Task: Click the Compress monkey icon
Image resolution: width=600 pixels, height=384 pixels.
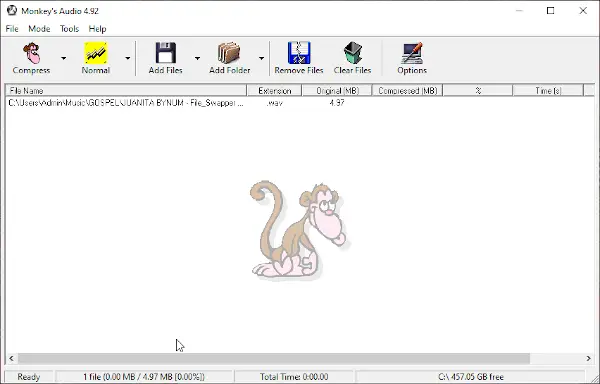Action: tap(31, 53)
